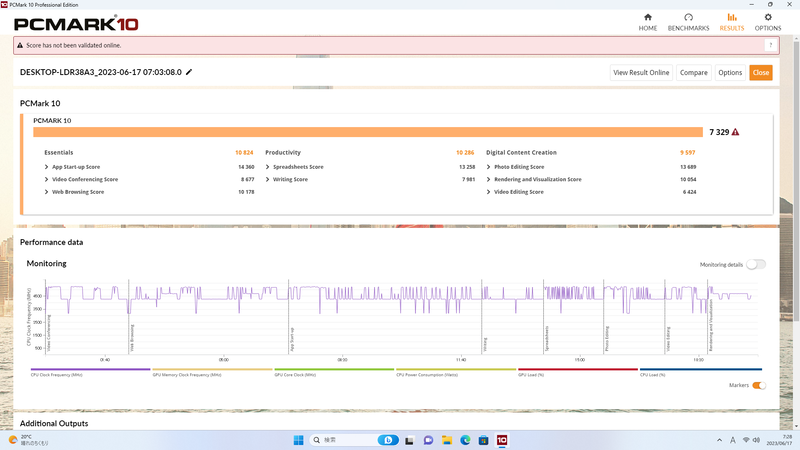
Task: Select CPU Power Consumption legend bar
Action: (x=456, y=369)
